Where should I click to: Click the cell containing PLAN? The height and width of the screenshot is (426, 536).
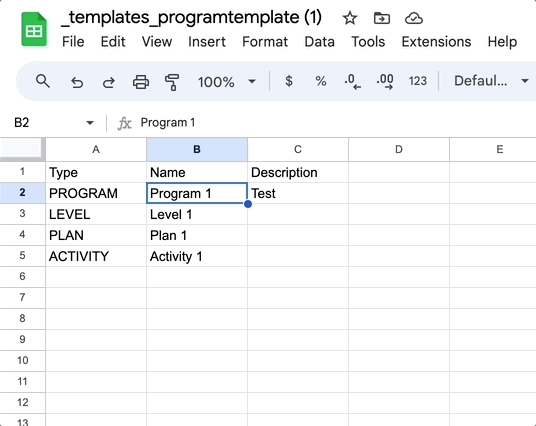click(x=96, y=235)
